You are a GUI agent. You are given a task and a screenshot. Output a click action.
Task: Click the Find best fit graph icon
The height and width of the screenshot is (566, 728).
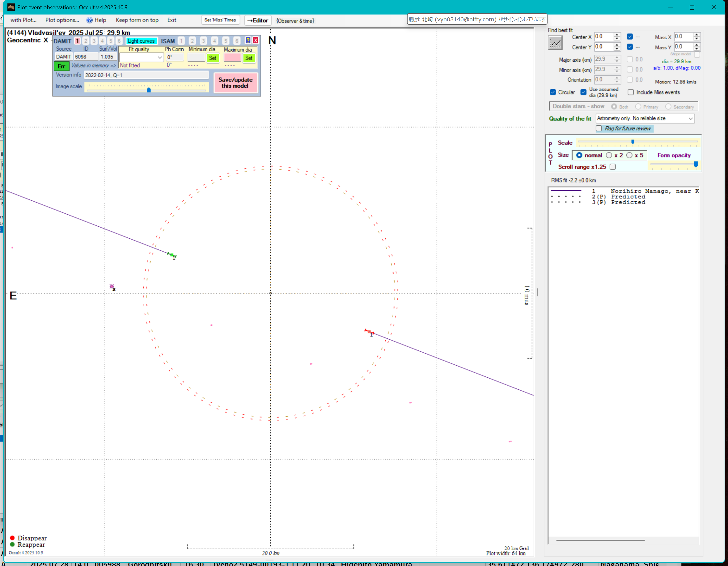tap(555, 43)
